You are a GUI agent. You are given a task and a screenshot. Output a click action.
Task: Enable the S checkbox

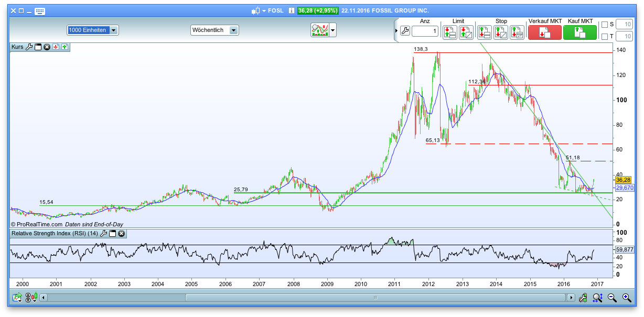pyautogui.click(x=604, y=25)
